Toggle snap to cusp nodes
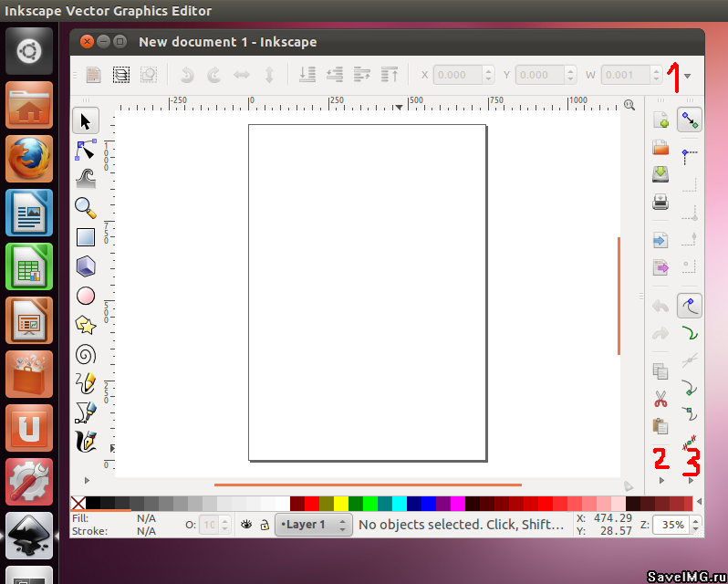 [690, 387]
